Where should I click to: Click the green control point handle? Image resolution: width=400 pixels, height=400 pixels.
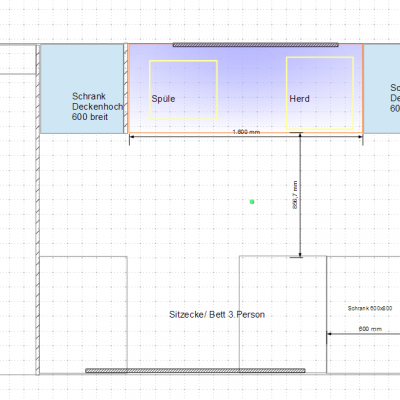pyautogui.click(x=252, y=202)
